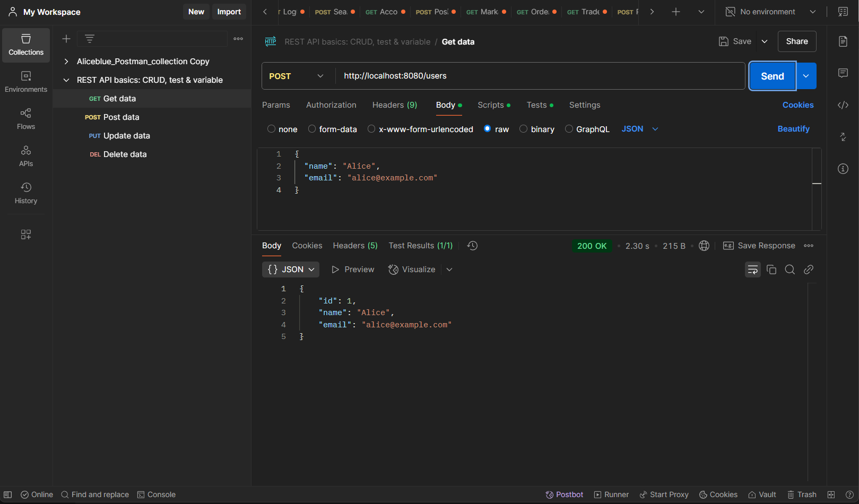859x504 pixels.
Task: Select the GraphQL body type
Action: [587, 129]
